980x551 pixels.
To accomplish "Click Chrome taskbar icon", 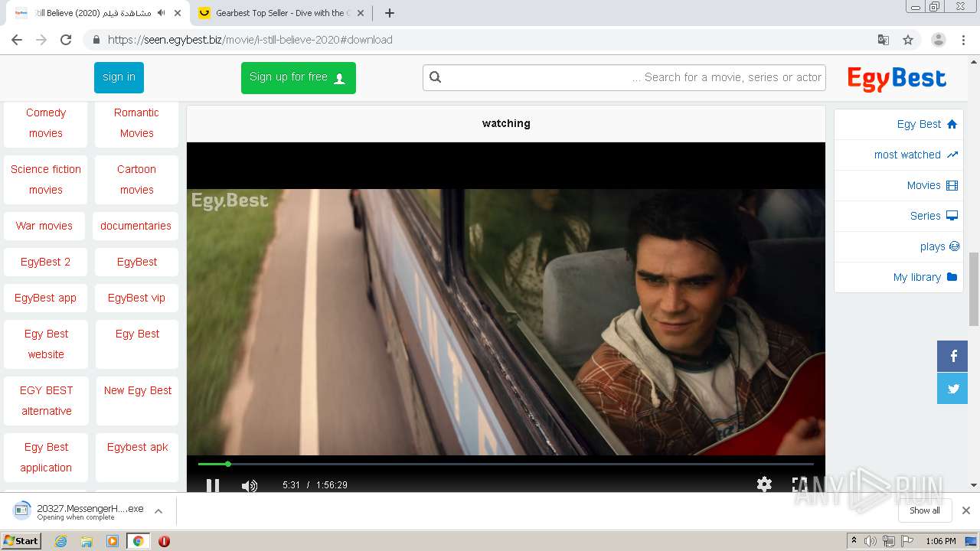I will click(138, 541).
